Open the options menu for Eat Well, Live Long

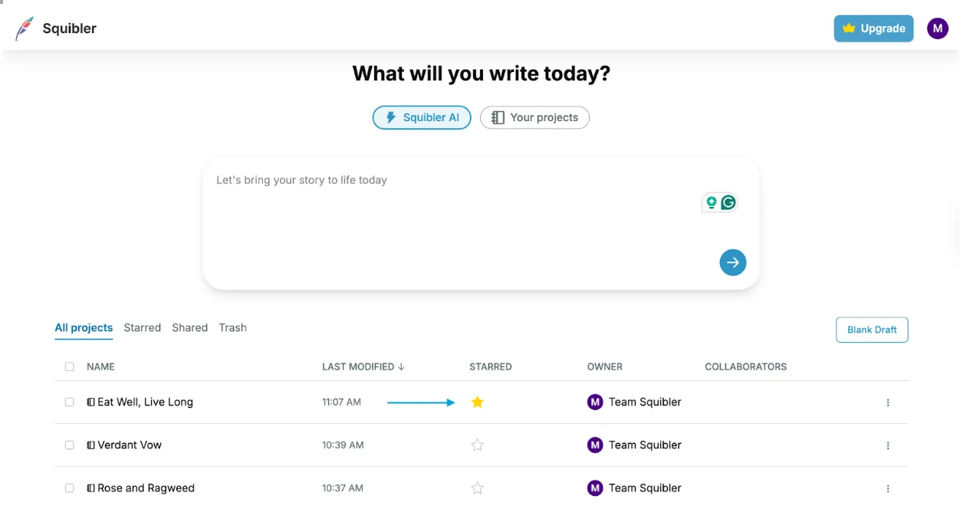(888, 402)
